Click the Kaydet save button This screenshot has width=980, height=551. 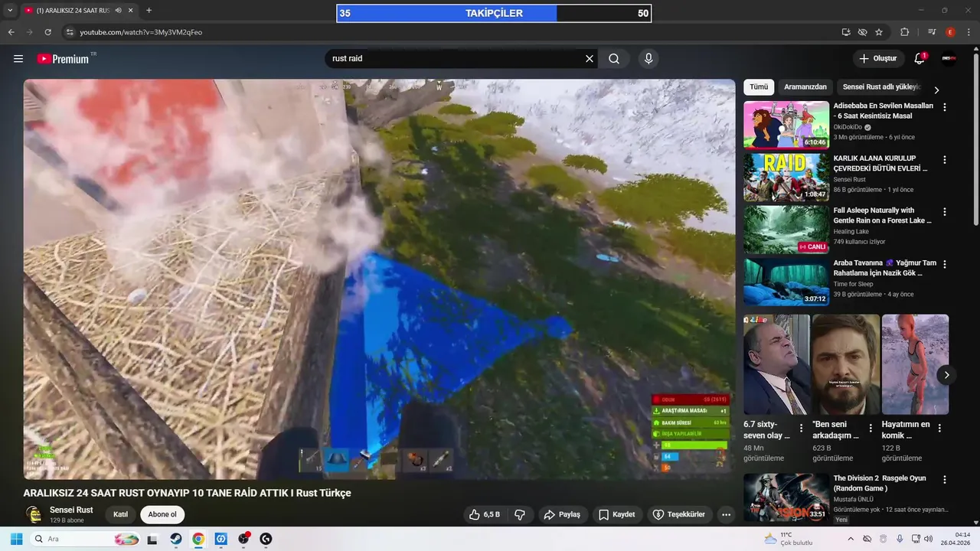click(617, 514)
